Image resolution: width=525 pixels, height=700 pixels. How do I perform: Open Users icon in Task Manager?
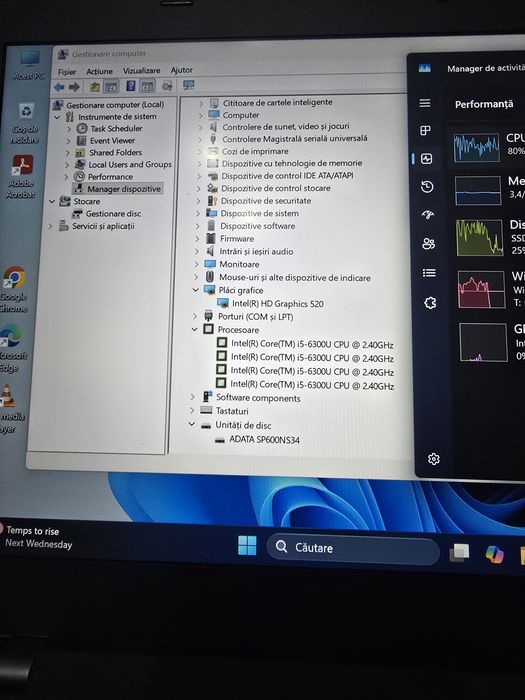coord(429,244)
